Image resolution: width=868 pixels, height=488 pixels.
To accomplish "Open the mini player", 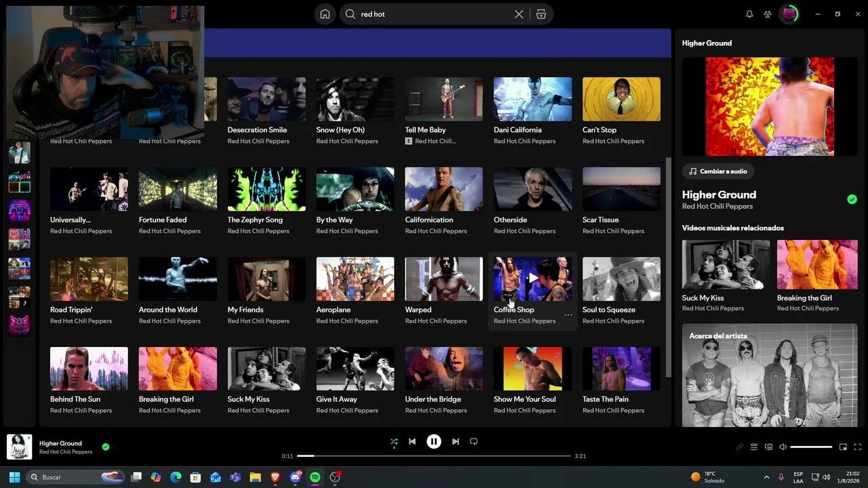I will click(x=843, y=447).
